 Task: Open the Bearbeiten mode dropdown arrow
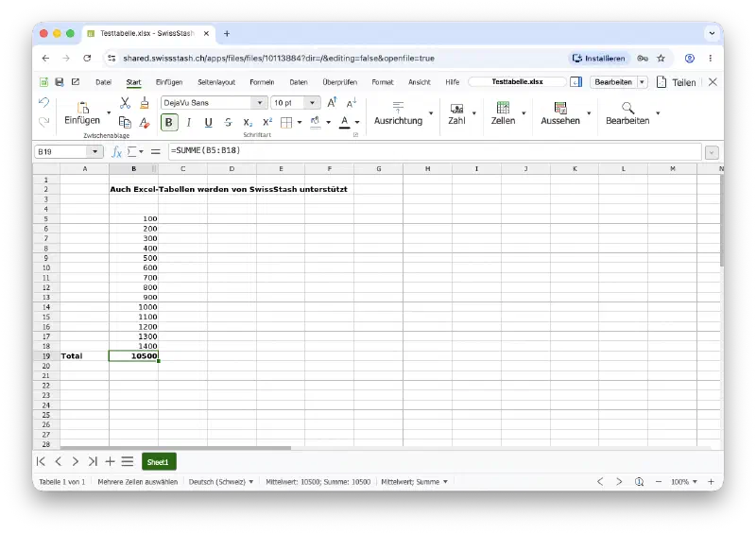pos(643,82)
